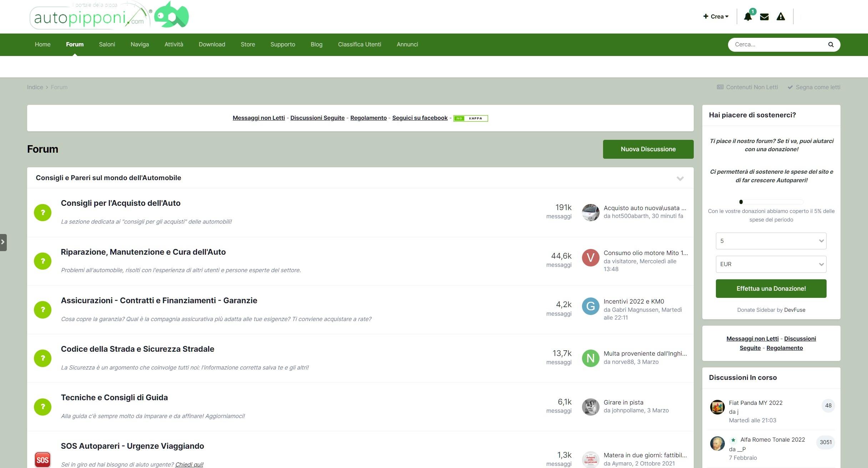Click the NO KAPPA badge

470,118
